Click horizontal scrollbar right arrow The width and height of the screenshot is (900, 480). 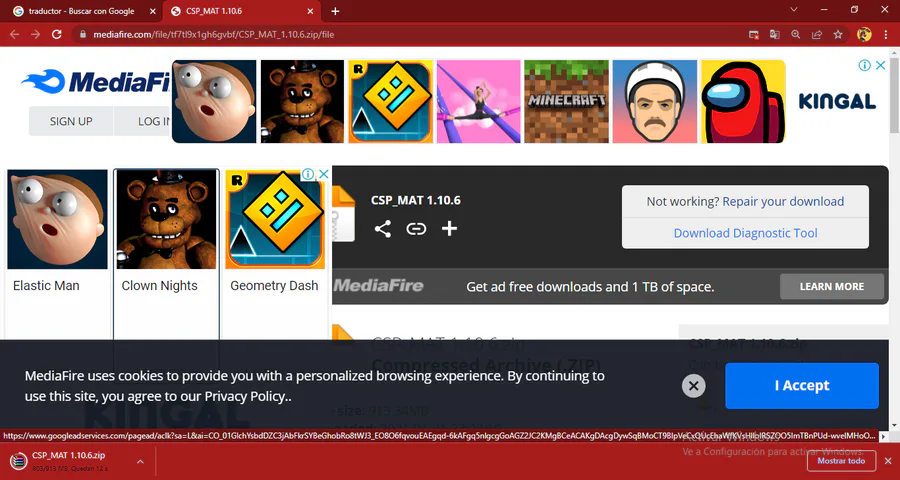[x=885, y=436]
